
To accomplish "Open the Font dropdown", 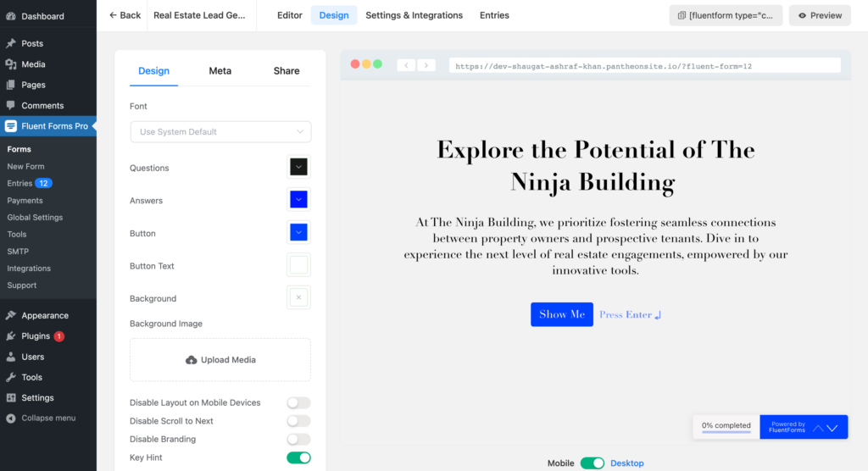I will point(220,131).
